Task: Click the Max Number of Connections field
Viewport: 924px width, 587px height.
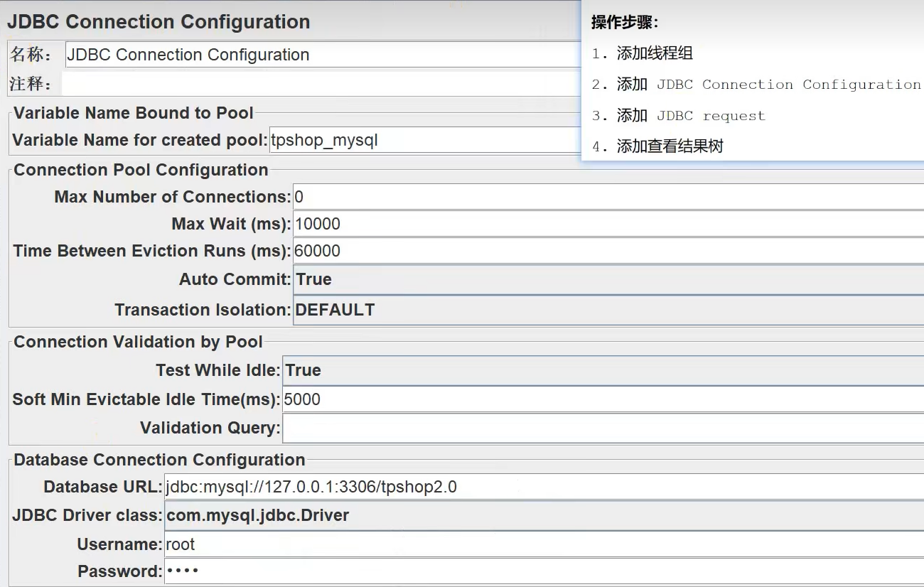Action: coord(498,196)
